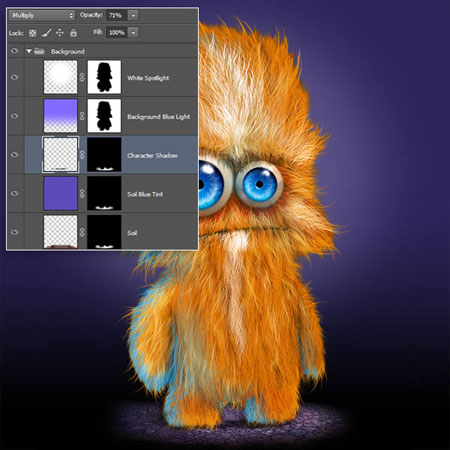Select White Spotlight layer thumbnail

(60, 77)
